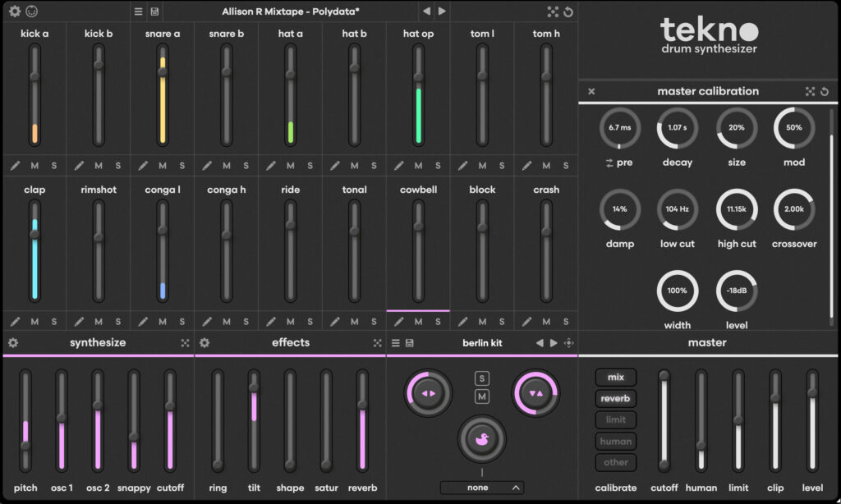Open the main preset hamburger menu
The image size is (841, 504).
tap(139, 11)
